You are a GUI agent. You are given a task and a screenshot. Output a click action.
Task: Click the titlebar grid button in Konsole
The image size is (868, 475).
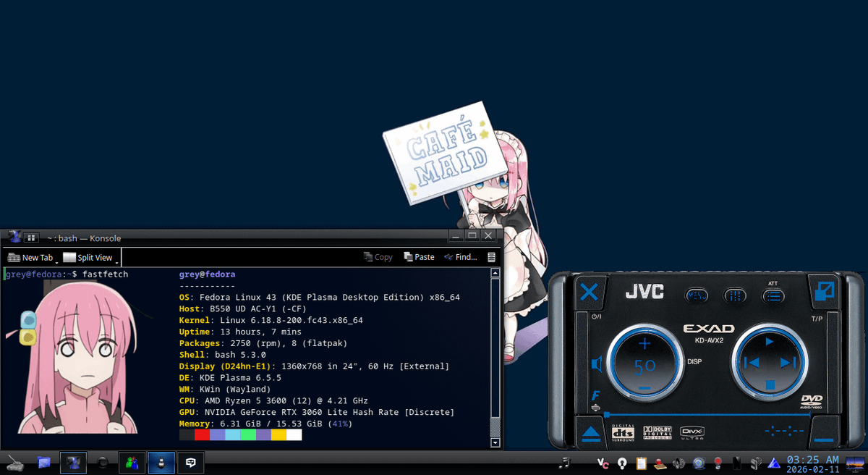tap(31, 237)
